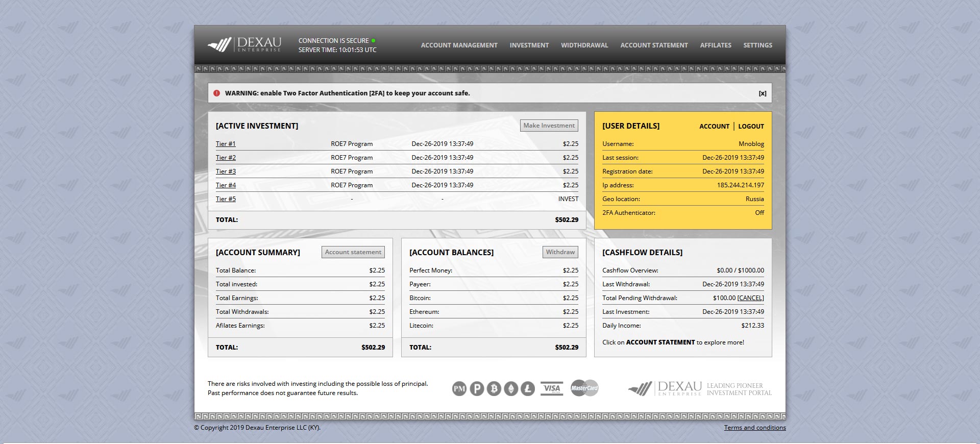Click the Ethereum payment icon

[511, 389]
